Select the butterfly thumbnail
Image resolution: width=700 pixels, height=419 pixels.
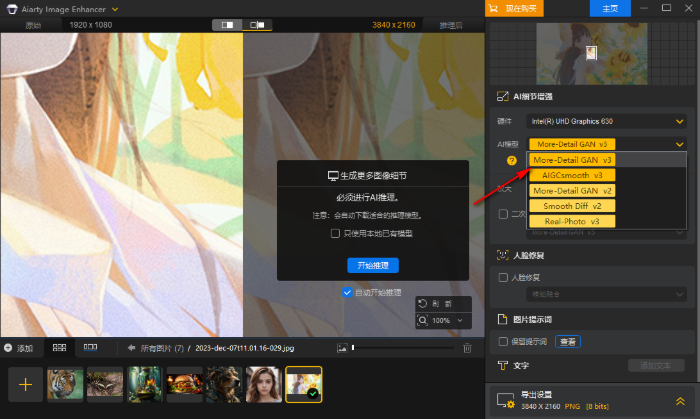[105, 385]
